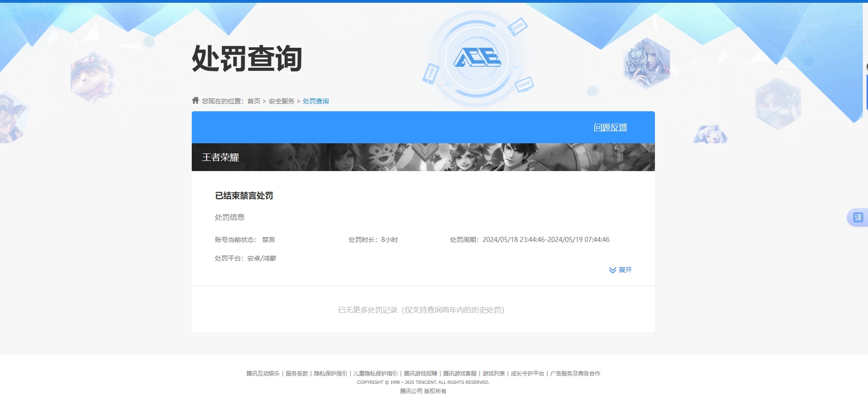Open the 广告服务及商务合作 footer link
This screenshot has width=868, height=395.
click(575, 373)
